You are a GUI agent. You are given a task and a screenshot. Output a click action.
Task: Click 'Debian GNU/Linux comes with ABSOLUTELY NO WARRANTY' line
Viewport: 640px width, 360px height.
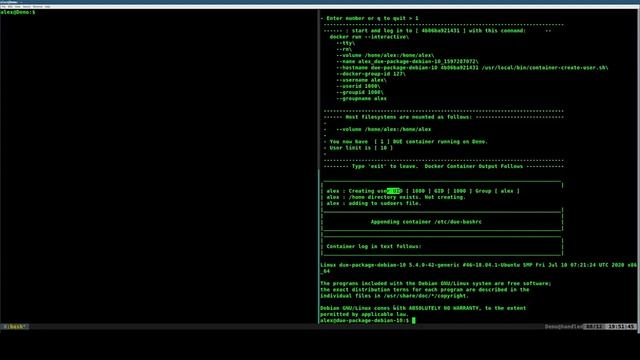(x=423, y=308)
